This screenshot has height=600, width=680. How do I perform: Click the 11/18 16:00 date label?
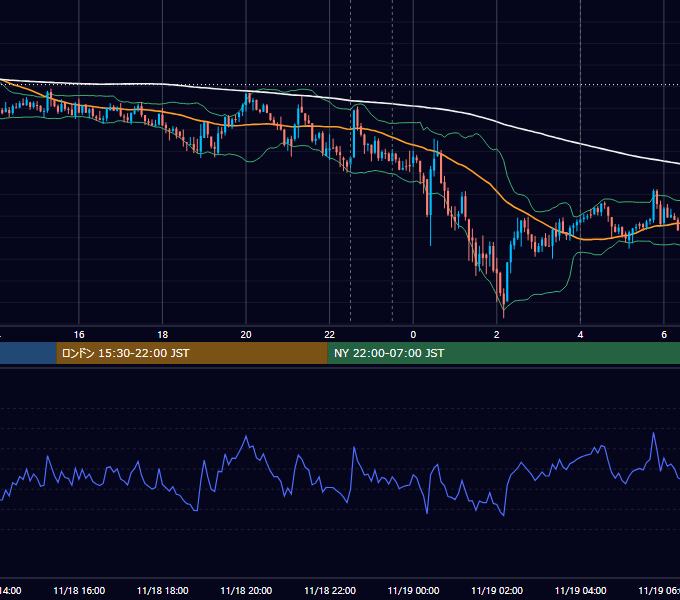tap(79, 590)
